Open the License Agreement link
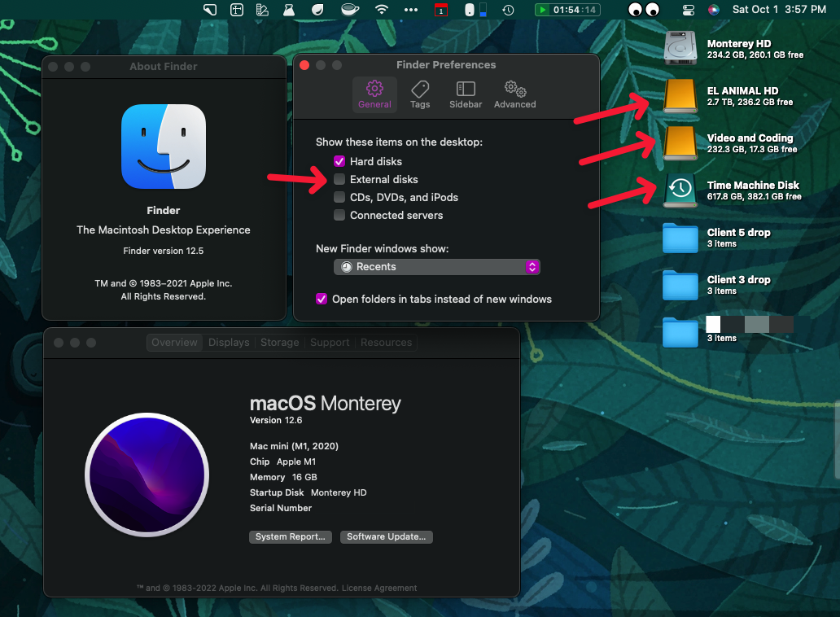This screenshot has width=840, height=617. click(x=379, y=588)
